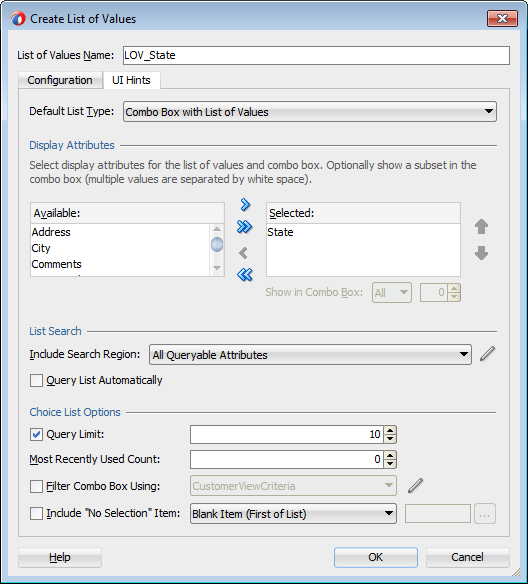Tick the Filter Combo Box Using checkbox

[x=36, y=486]
